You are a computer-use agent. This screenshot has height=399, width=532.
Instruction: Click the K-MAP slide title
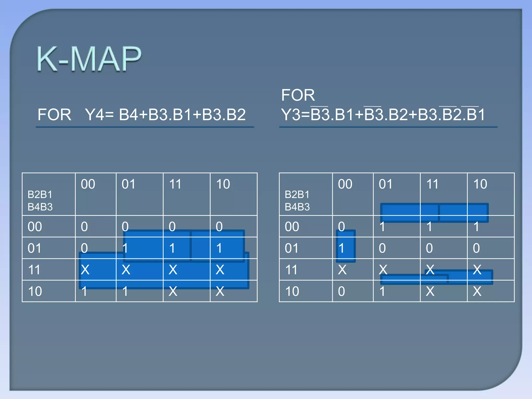[x=89, y=58]
